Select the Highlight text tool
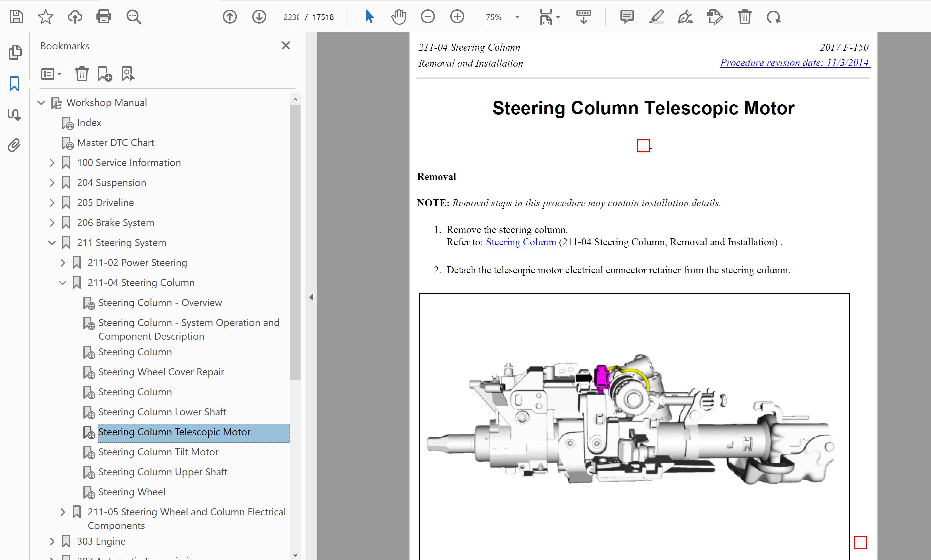 pos(656,17)
